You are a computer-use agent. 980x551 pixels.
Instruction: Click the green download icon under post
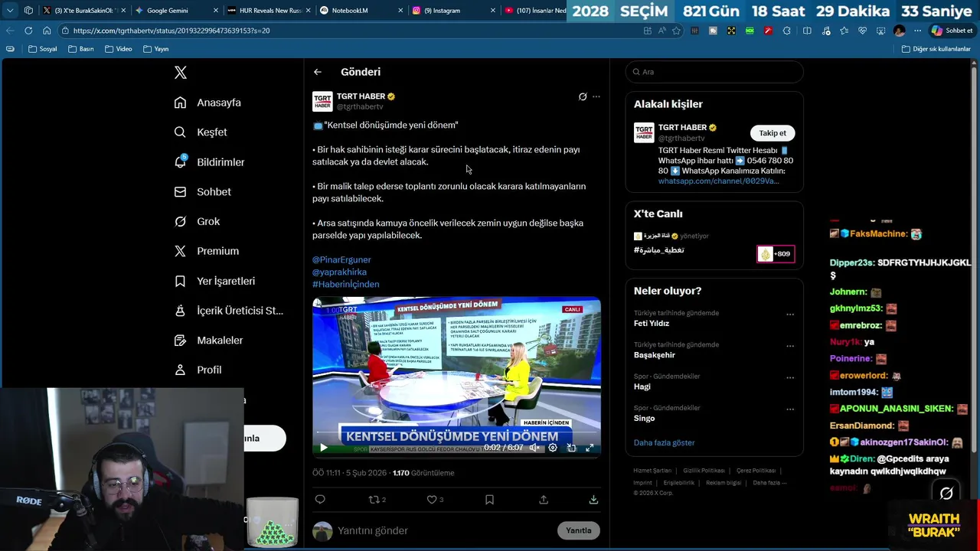click(x=593, y=500)
